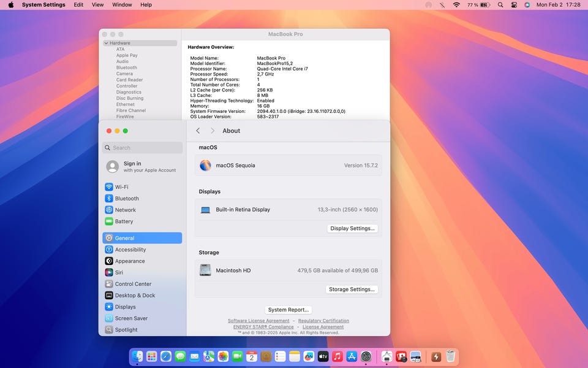Click the Wi-Fi icon in the sidebar
The width and height of the screenshot is (588, 368).
point(109,187)
